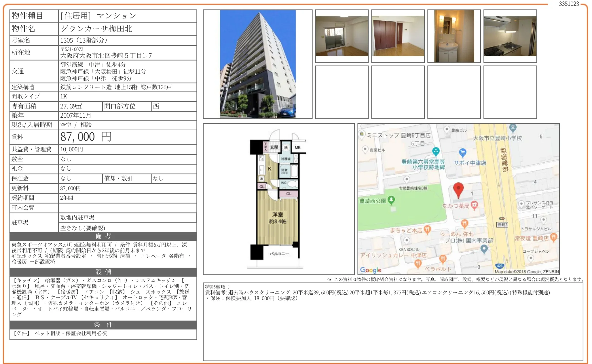The height and width of the screenshot is (364, 592).
Task: Open the kitchen sink photo
Action: [510, 36]
